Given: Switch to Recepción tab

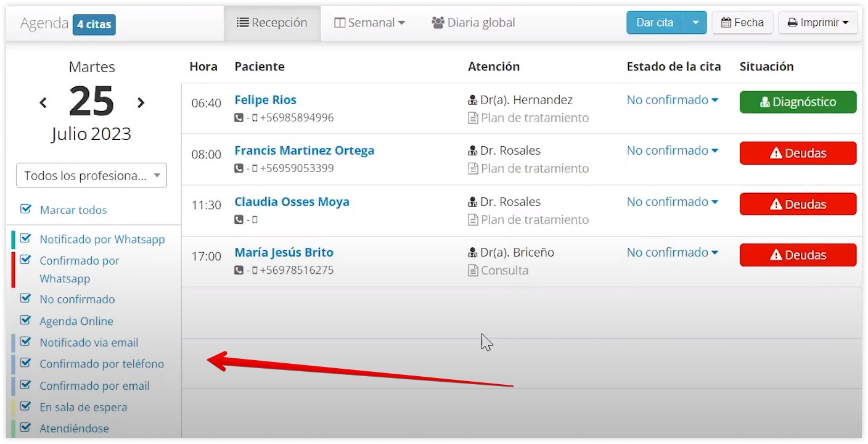Looking at the screenshot, I should [272, 23].
